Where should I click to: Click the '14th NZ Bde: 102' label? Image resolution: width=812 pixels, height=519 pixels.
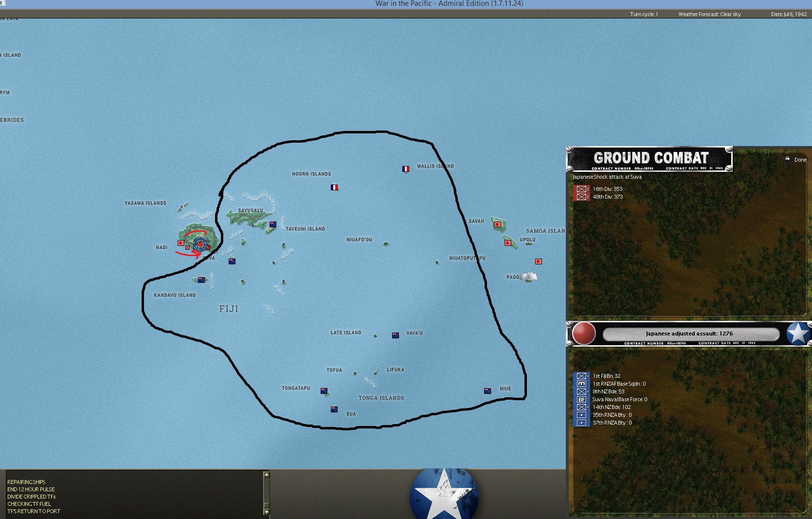click(x=612, y=407)
